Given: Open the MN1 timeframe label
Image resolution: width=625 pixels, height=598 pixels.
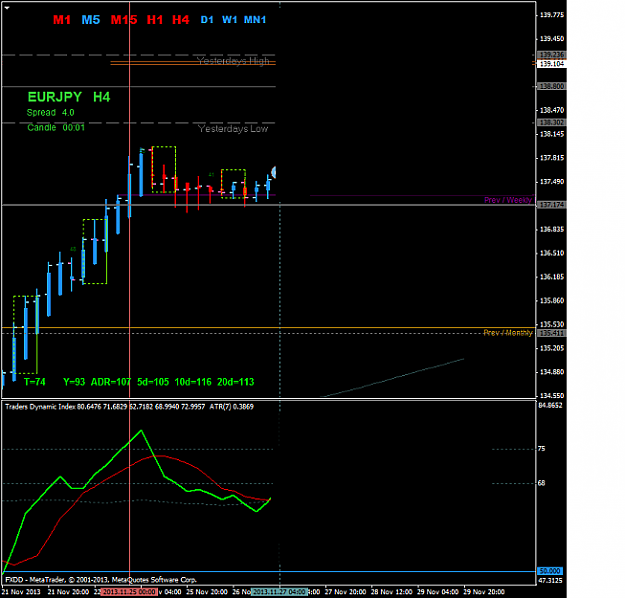Looking at the screenshot, I should coord(255,20).
